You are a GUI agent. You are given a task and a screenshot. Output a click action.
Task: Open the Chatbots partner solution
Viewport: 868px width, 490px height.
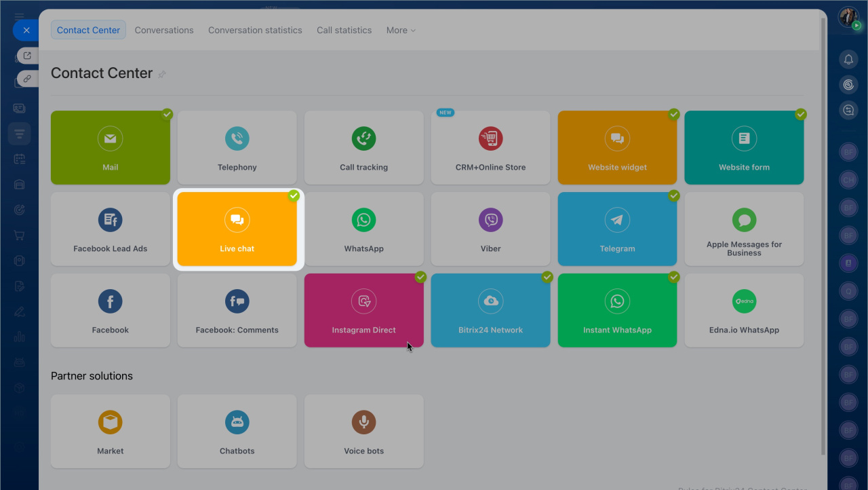(237, 432)
